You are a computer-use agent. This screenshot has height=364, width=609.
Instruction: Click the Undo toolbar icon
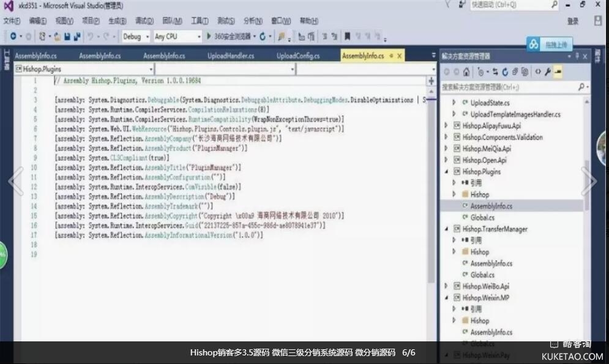click(90, 37)
